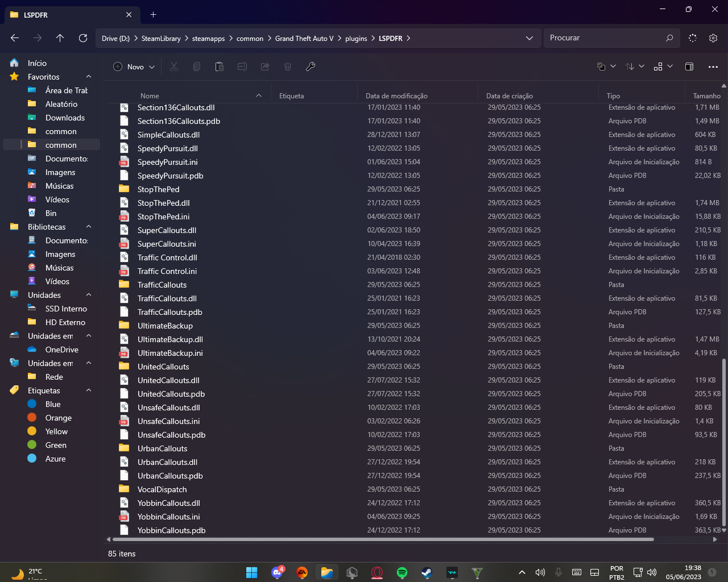Expand the address bar history dropdown

(530, 38)
